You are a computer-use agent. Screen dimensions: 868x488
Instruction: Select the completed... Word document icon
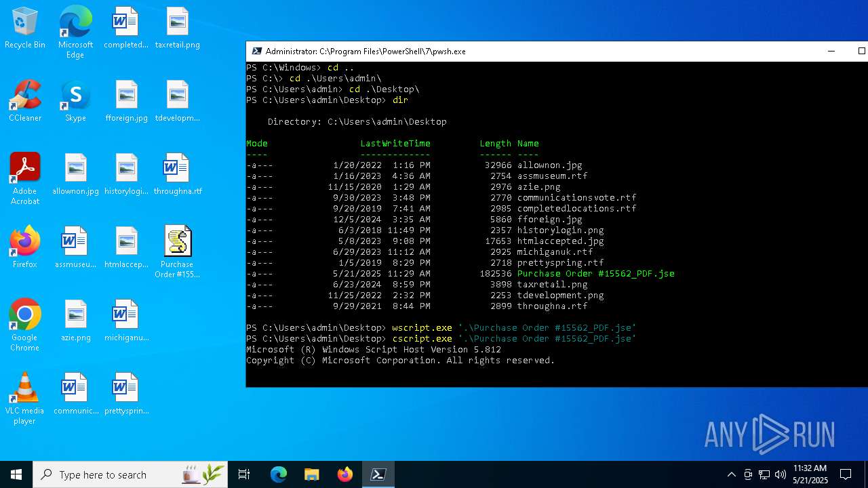[126, 28]
